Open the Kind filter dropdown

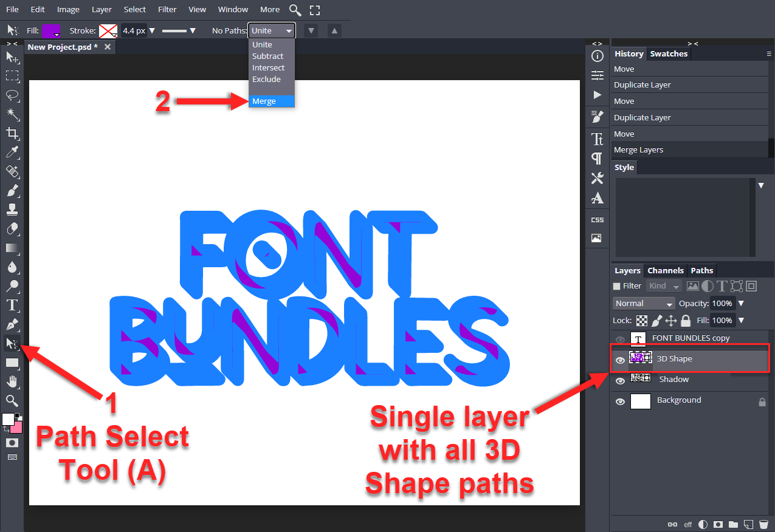(664, 286)
